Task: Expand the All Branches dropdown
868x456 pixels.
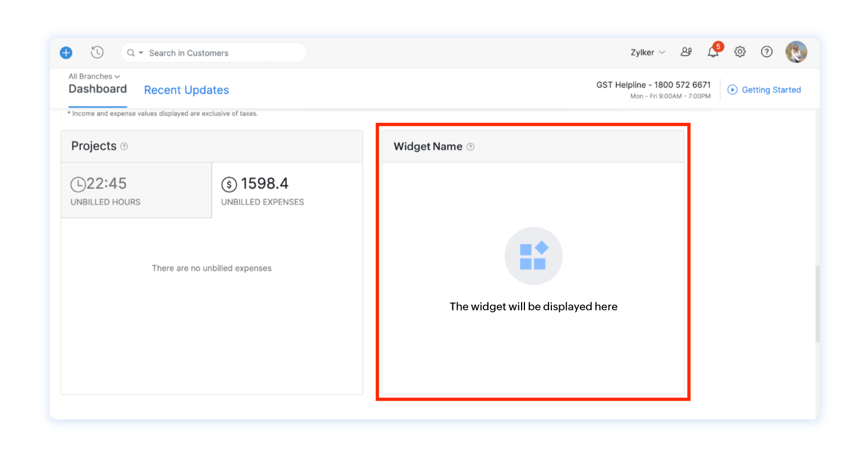Action: (x=94, y=76)
